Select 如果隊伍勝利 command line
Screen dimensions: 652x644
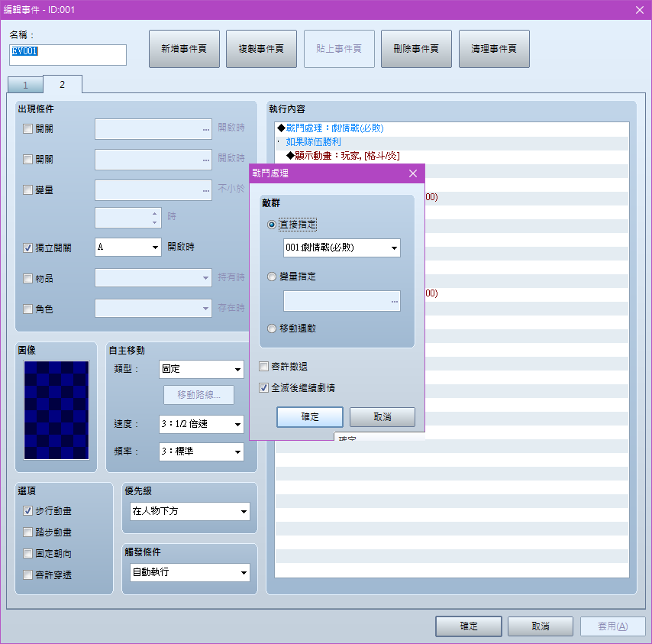pos(452,142)
